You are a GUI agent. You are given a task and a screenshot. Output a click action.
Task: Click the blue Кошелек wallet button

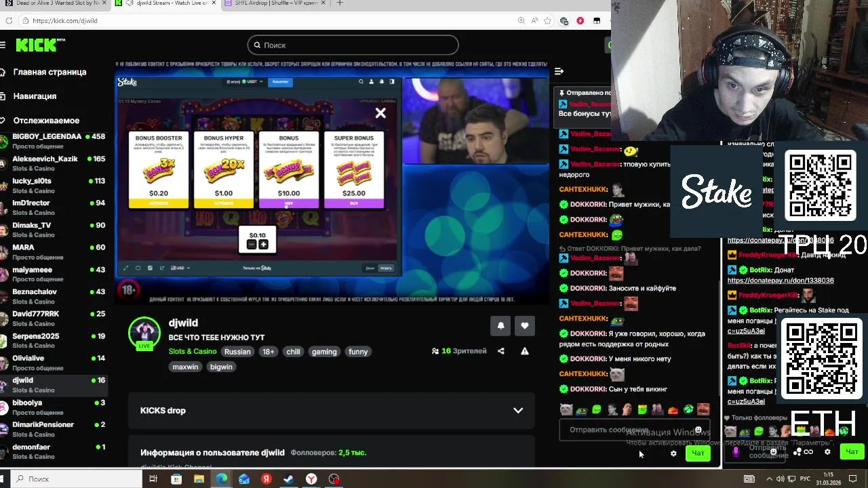[x=281, y=82]
